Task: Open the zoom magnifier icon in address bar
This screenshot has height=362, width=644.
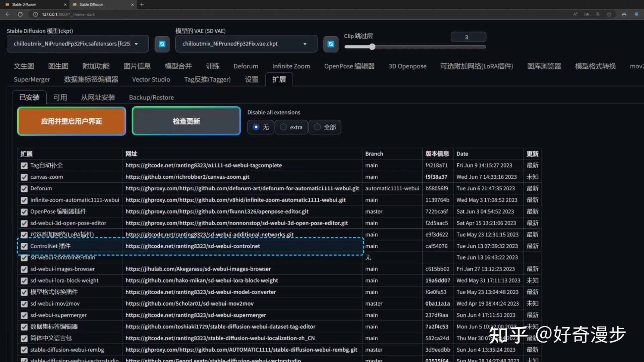Action: click(x=597, y=14)
